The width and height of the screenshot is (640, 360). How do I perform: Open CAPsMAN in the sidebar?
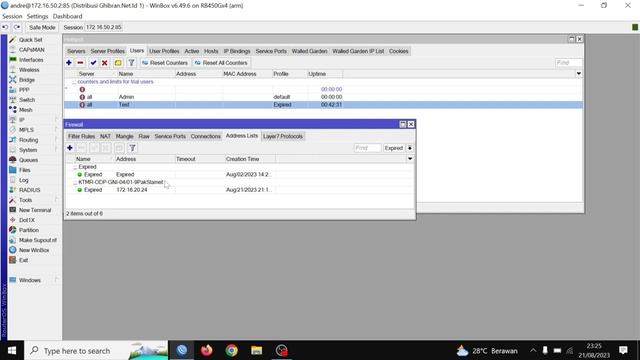point(31,50)
